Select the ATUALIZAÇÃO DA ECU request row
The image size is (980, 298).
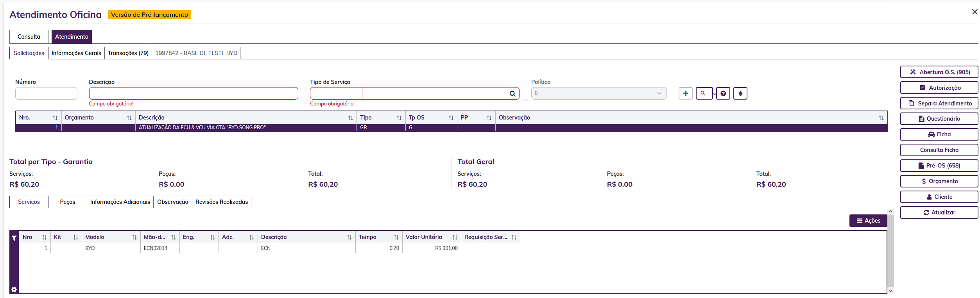202,128
